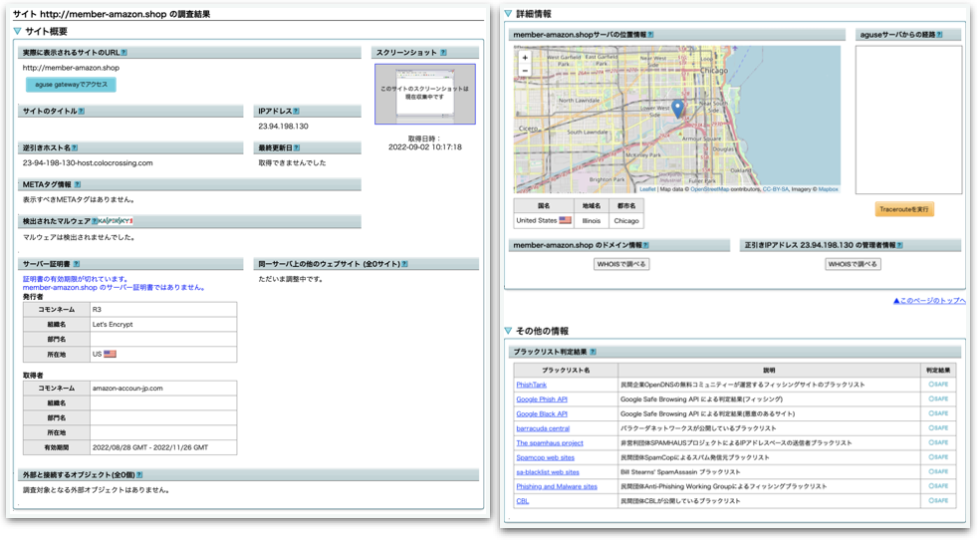
Task: Open help for 実際に表示されるサイトのURL
Action: [123, 53]
